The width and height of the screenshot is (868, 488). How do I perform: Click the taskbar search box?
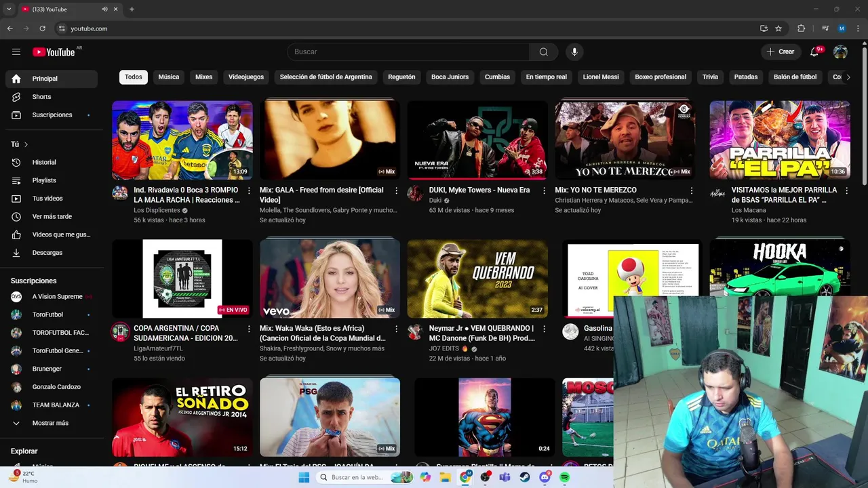[365, 478]
